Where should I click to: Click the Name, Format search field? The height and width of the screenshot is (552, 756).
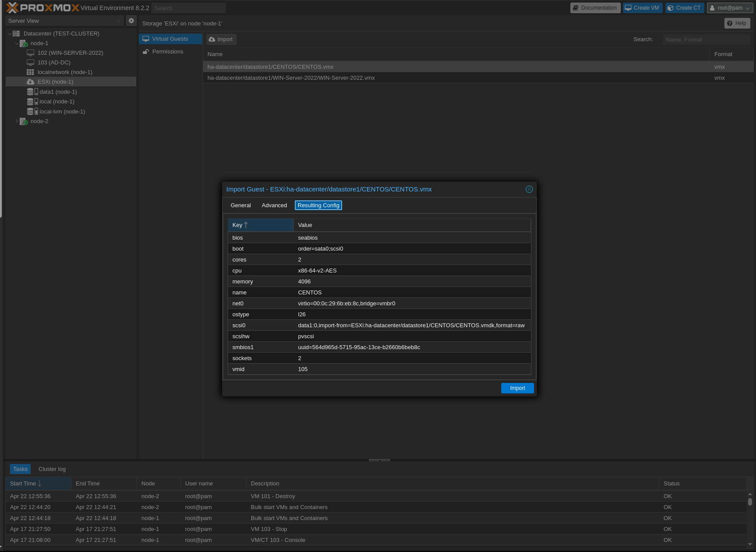706,39
